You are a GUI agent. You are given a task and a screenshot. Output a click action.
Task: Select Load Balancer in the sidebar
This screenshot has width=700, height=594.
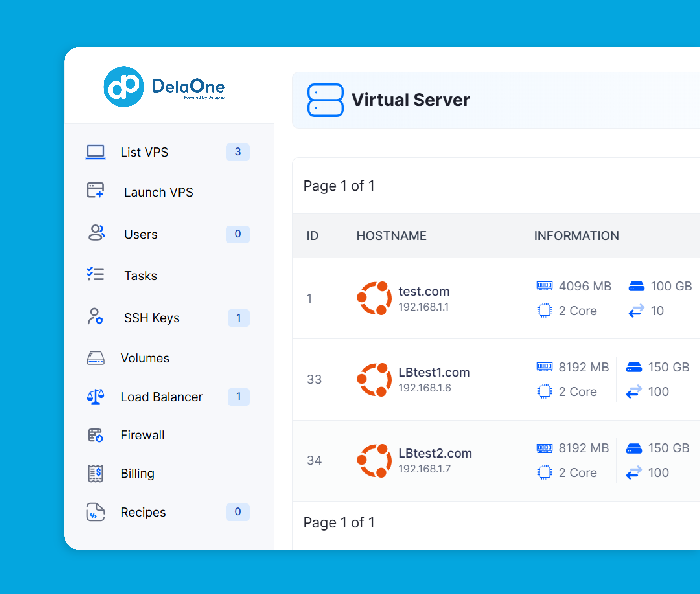click(x=162, y=397)
